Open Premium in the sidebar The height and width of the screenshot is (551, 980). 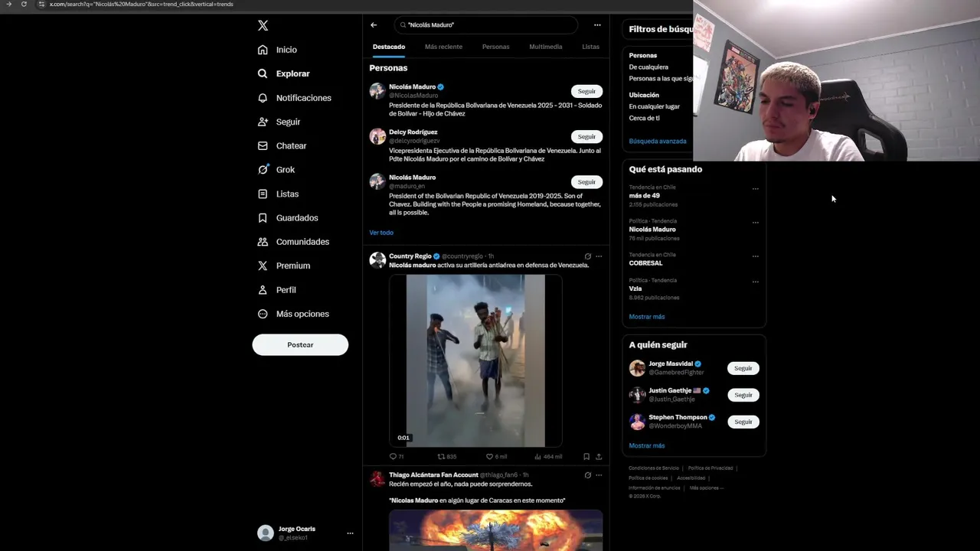(x=283, y=266)
